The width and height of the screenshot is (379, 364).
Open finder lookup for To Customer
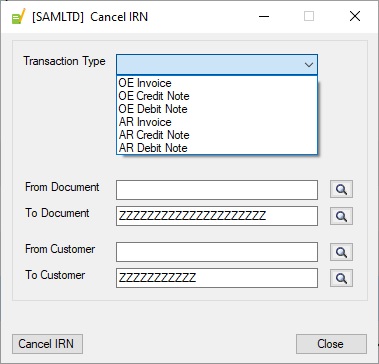(341, 278)
